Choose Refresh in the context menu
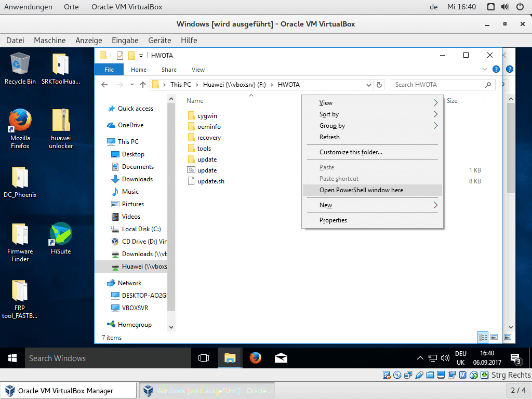This screenshot has width=532, height=399. [372, 137]
